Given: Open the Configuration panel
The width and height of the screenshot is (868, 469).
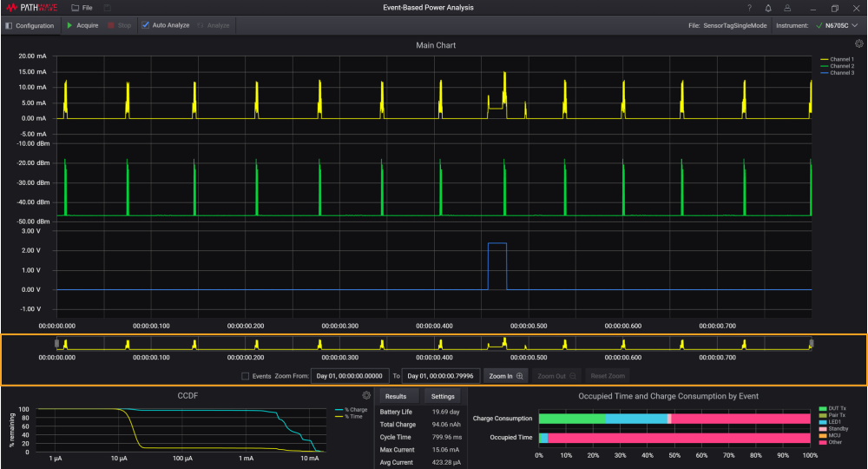Looking at the screenshot, I should [x=30, y=25].
